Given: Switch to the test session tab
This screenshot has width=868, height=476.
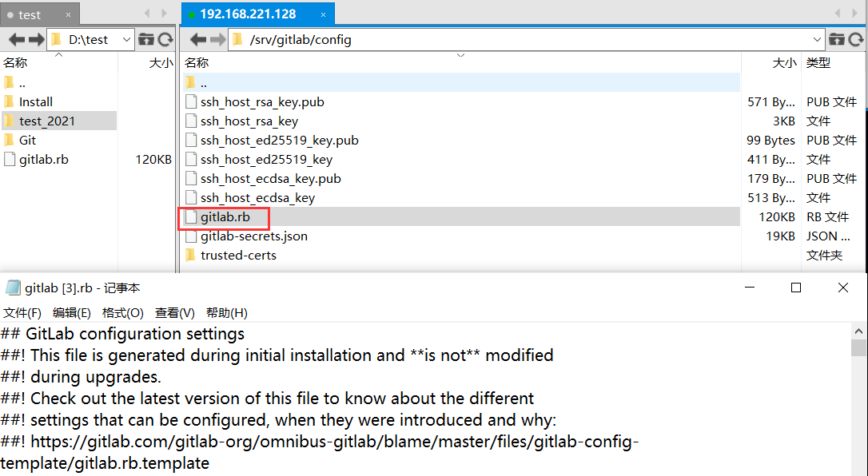Looking at the screenshot, I should [x=29, y=14].
